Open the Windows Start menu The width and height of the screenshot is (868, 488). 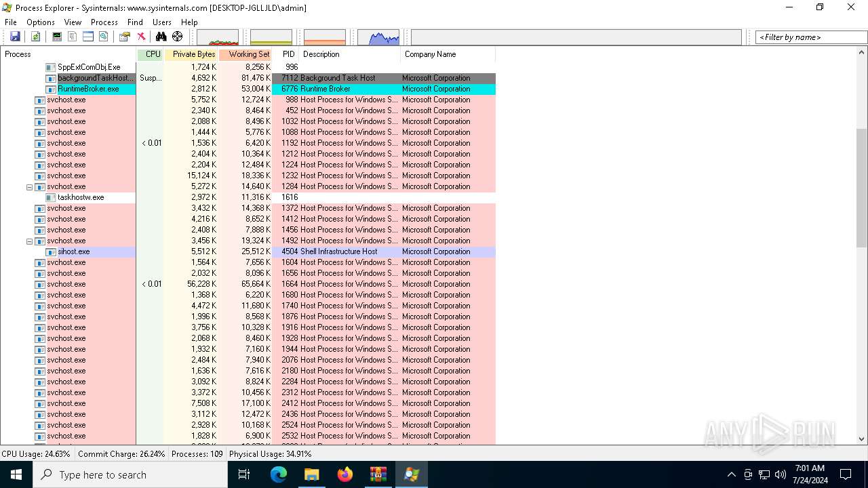point(16,474)
